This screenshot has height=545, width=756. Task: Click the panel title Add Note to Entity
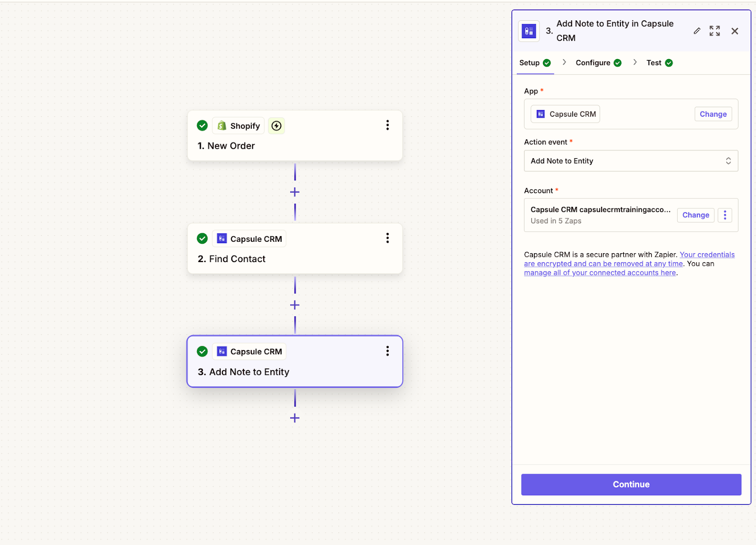pyautogui.click(x=615, y=31)
